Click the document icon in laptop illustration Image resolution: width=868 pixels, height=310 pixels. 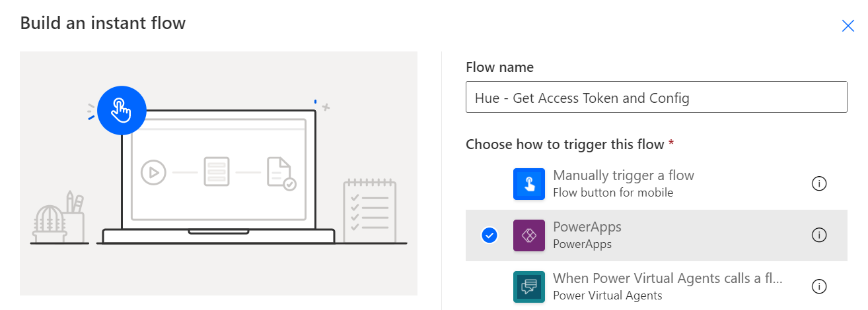pyautogui.click(x=217, y=171)
